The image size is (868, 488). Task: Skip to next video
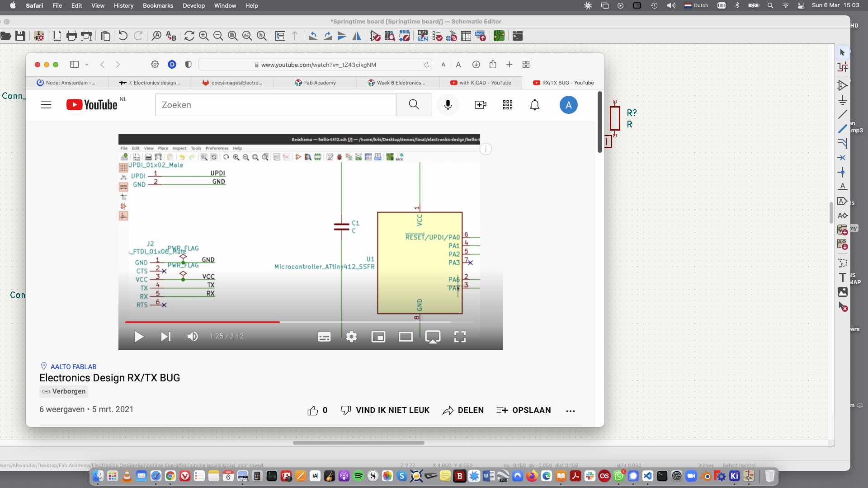166,337
